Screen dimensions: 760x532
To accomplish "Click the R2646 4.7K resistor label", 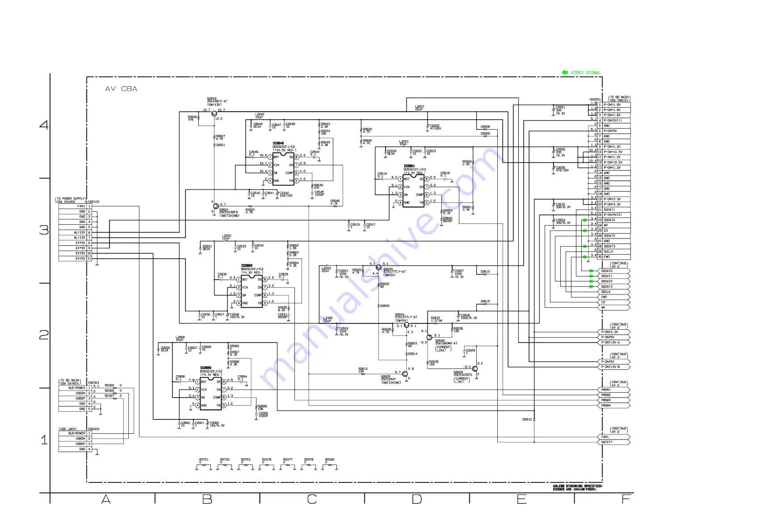I will click(335, 202).
